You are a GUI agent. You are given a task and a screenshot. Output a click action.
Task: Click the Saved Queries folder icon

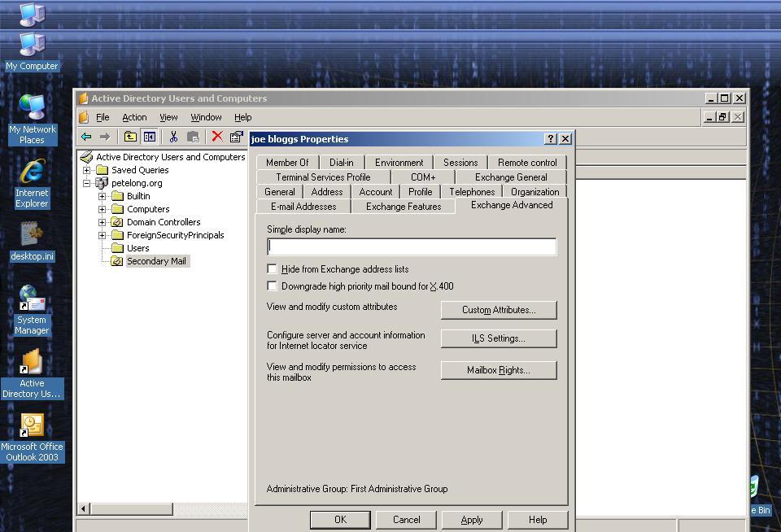103,170
